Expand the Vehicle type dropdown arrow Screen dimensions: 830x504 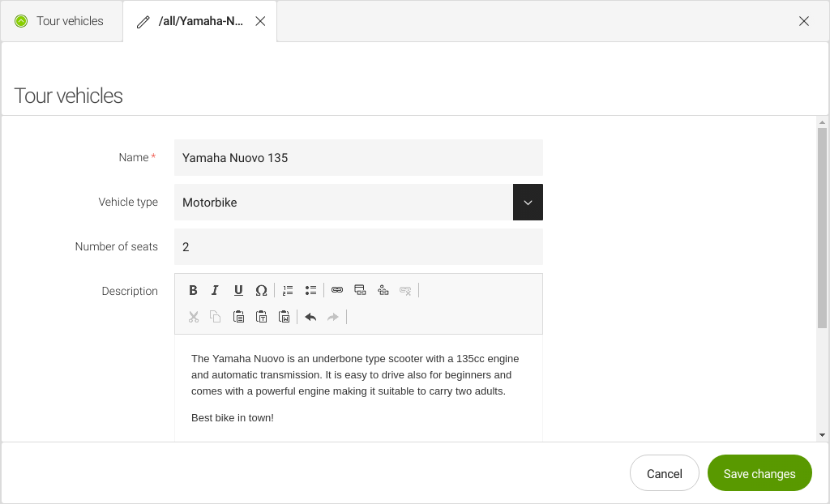[528, 203]
